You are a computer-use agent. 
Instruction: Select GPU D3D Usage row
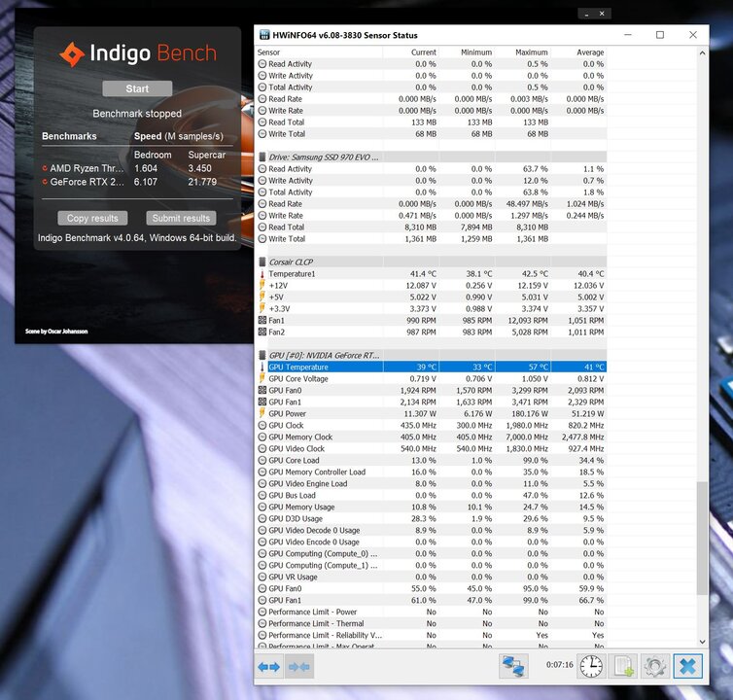[x=432, y=518]
